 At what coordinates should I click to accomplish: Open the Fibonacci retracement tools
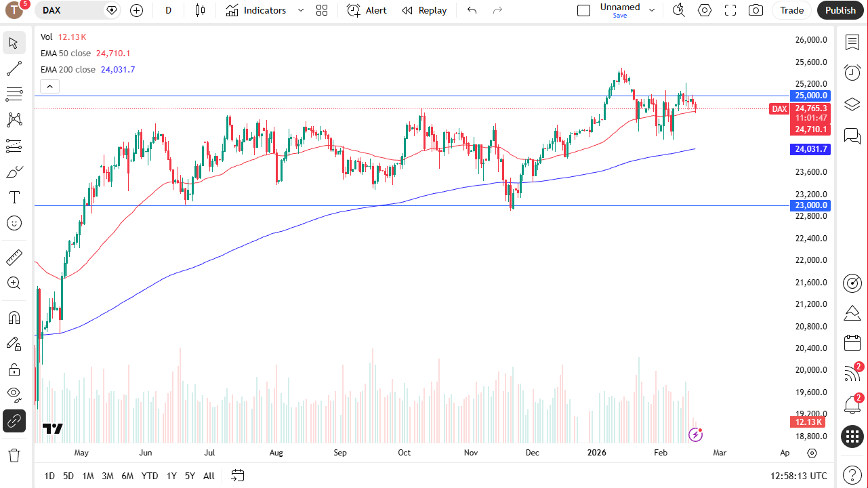coord(14,94)
